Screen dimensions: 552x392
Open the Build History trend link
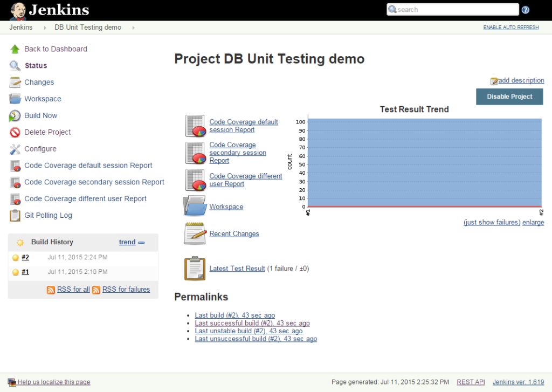tap(127, 242)
